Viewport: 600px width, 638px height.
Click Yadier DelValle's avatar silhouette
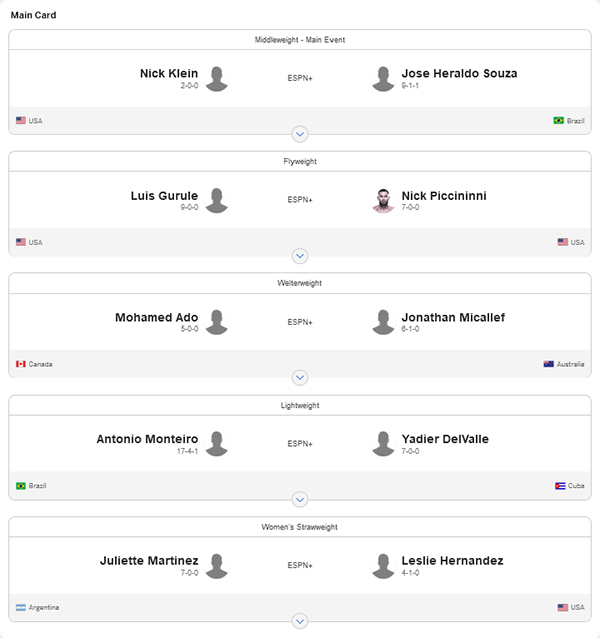point(383,444)
